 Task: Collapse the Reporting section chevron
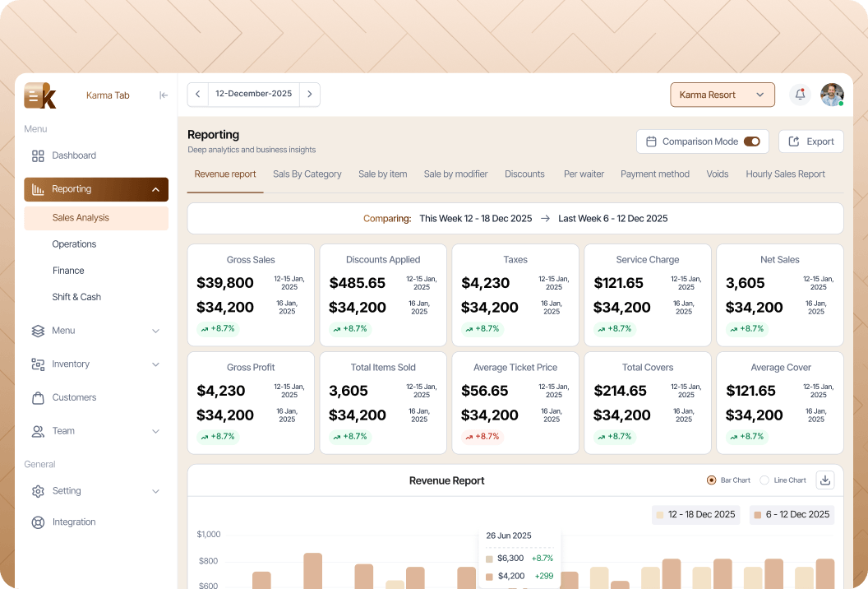(155, 189)
